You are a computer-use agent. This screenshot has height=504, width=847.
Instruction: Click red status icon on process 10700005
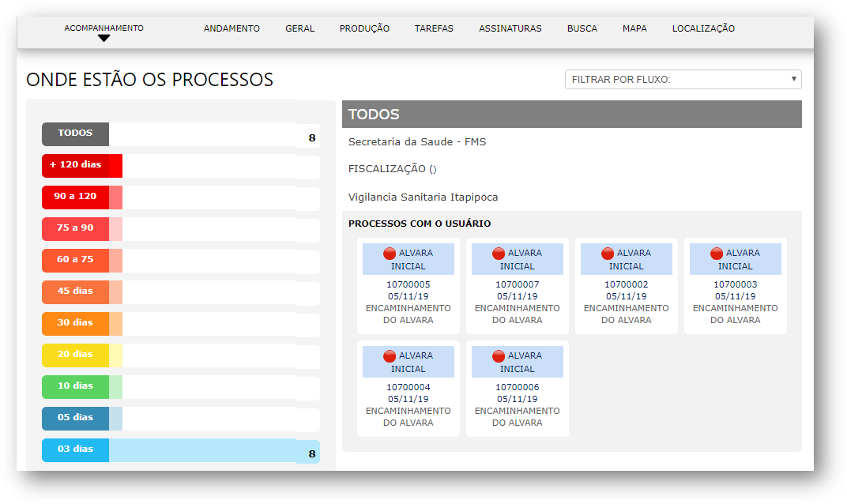pos(390,254)
